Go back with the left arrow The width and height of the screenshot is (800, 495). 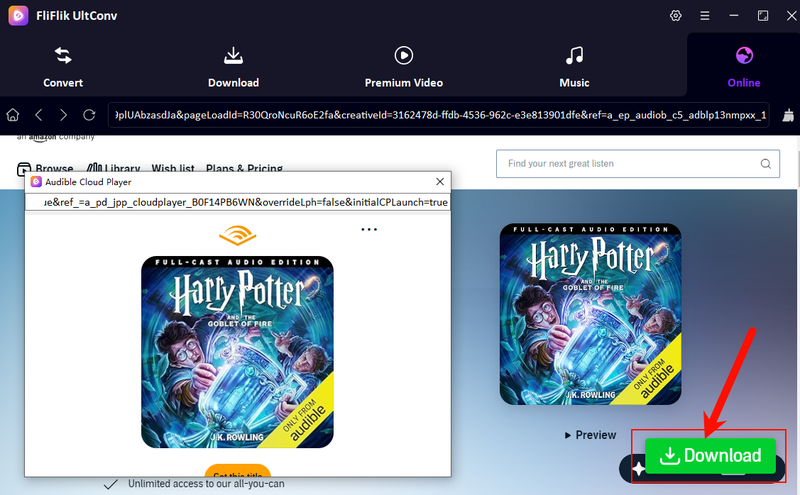tap(39, 115)
